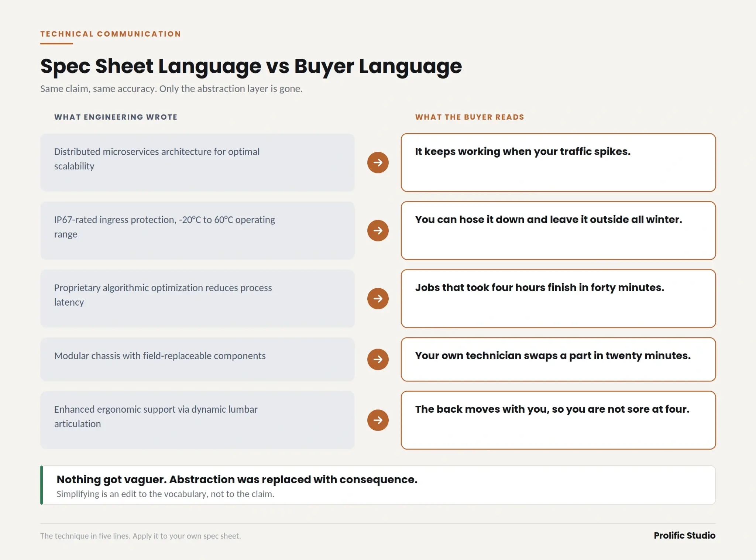Click the 'Prolific Studio' brand name
The image size is (756, 560).
point(684,536)
